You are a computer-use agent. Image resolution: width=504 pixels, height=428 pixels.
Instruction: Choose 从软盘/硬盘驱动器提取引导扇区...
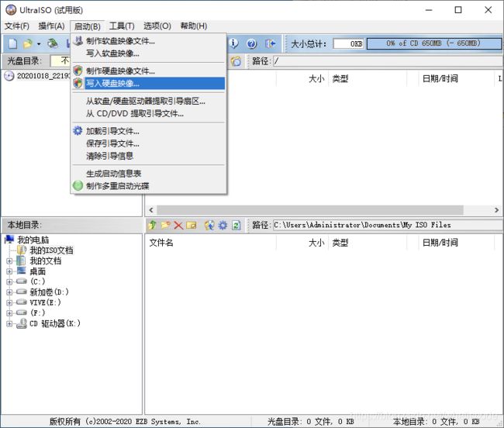coord(149,101)
